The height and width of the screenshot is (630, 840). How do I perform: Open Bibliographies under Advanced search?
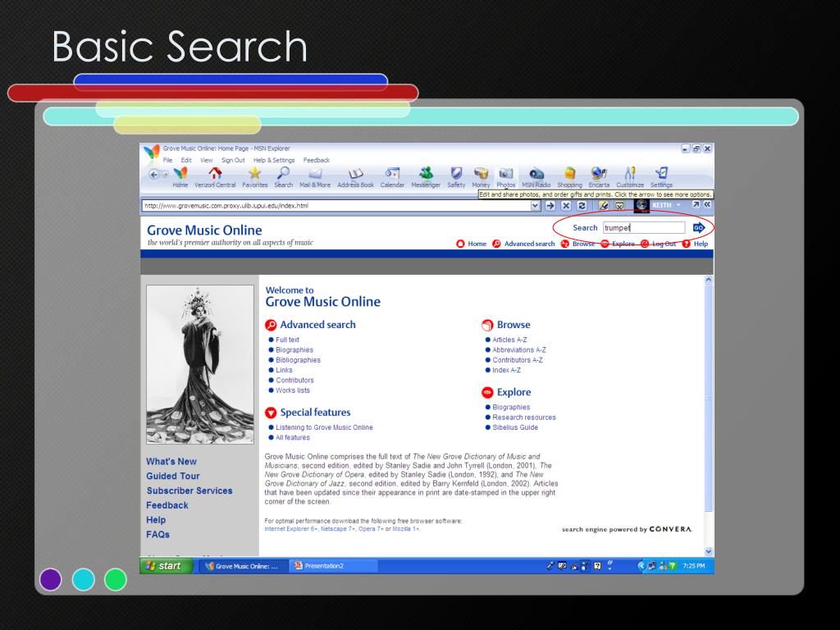pyautogui.click(x=298, y=360)
